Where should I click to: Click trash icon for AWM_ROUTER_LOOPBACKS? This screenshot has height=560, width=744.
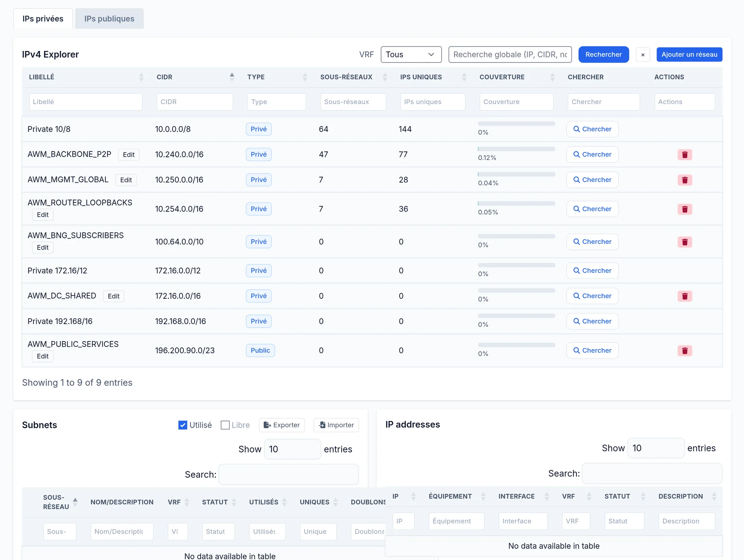684,209
